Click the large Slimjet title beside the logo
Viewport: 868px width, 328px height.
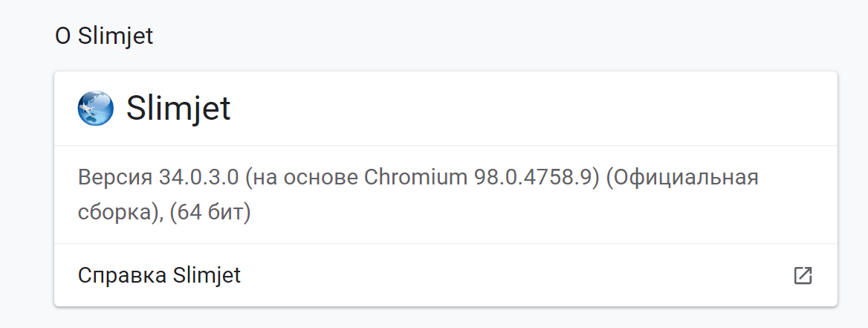pyautogui.click(x=178, y=109)
